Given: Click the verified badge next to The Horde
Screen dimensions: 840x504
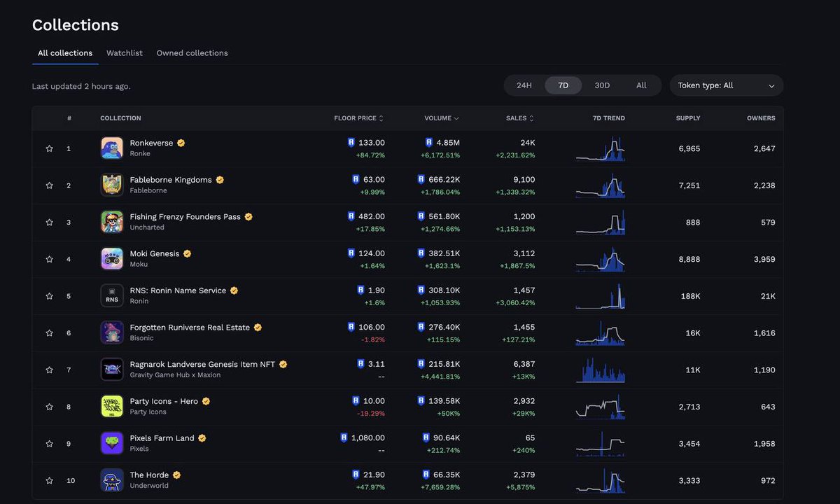Looking at the screenshot, I should click(176, 475).
